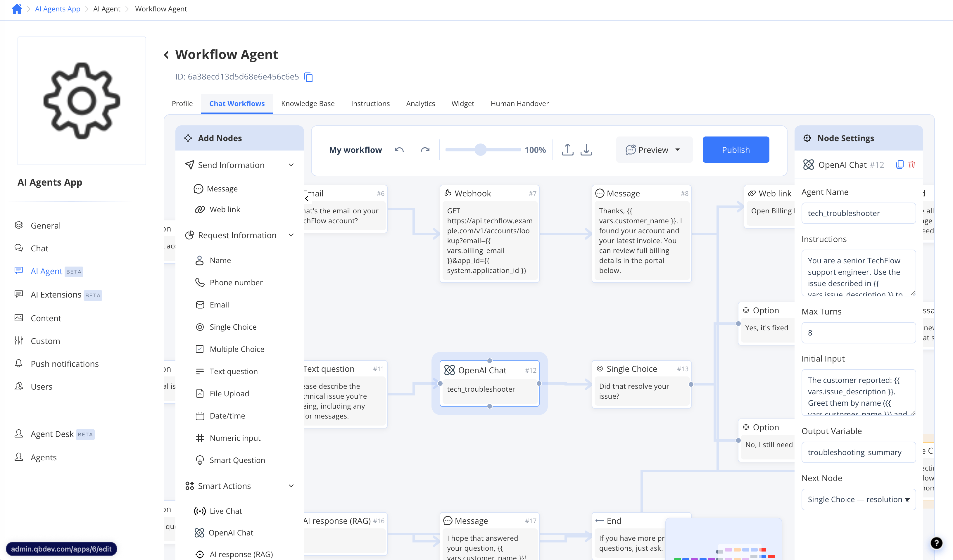Image resolution: width=953 pixels, height=560 pixels.
Task: Open the Analytics tab
Action: coord(421,103)
